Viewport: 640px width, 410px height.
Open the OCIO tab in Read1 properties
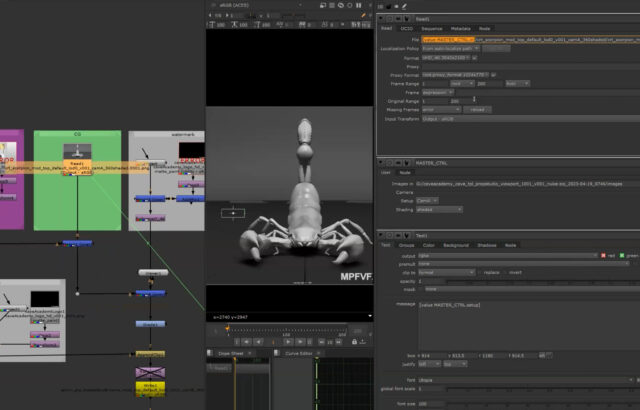point(409,29)
